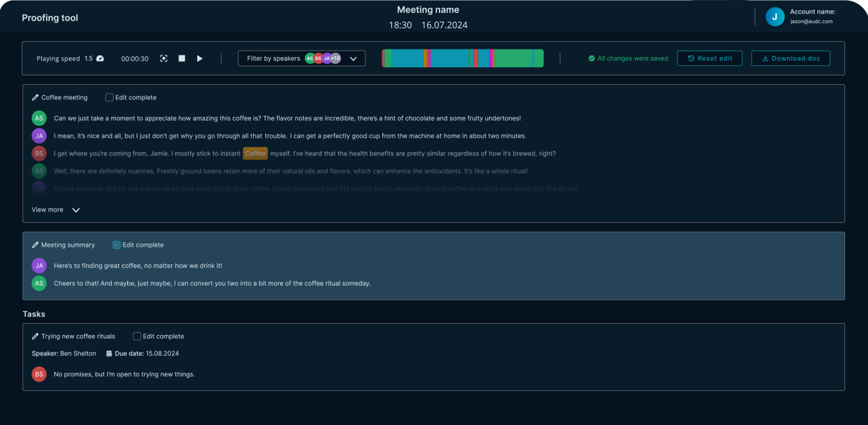Click the BS avatar in speaker filter
868x425 pixels.
(318, 58)
